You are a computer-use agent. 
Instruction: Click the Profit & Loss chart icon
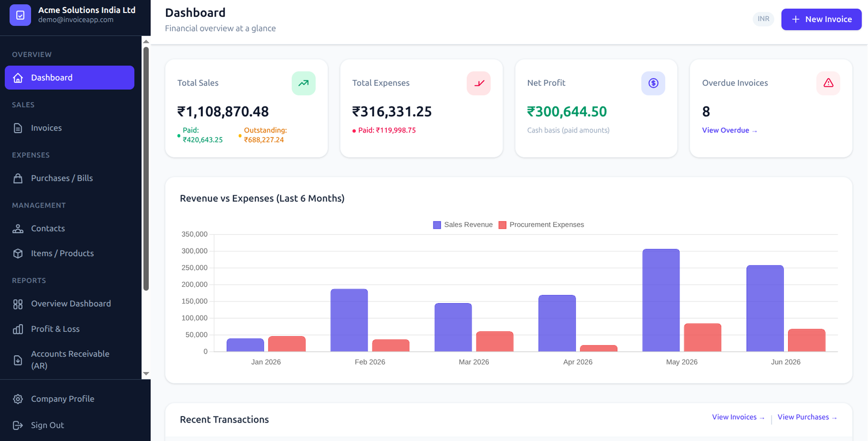click(18, 329)
